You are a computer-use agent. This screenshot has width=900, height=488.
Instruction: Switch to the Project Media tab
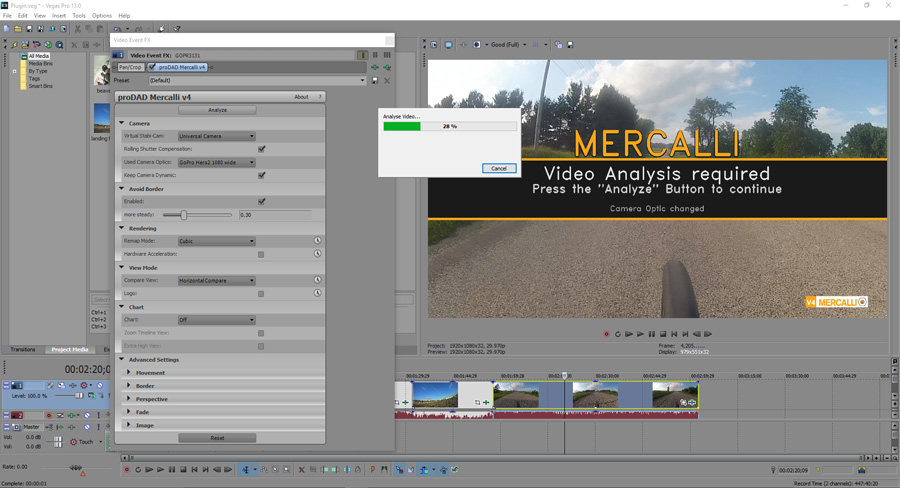click(69, 350)
